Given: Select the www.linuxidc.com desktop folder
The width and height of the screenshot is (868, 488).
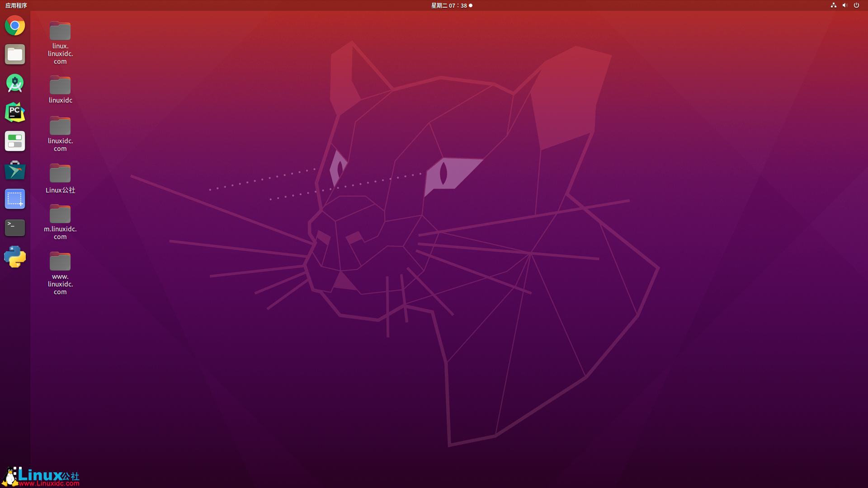Looking at the screenshot, I should click(60, 273).
